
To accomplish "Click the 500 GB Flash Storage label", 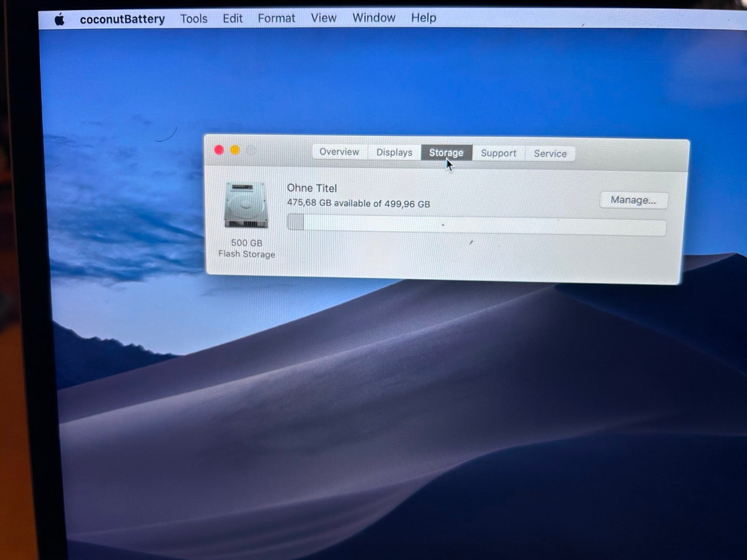I will point(247,248).
